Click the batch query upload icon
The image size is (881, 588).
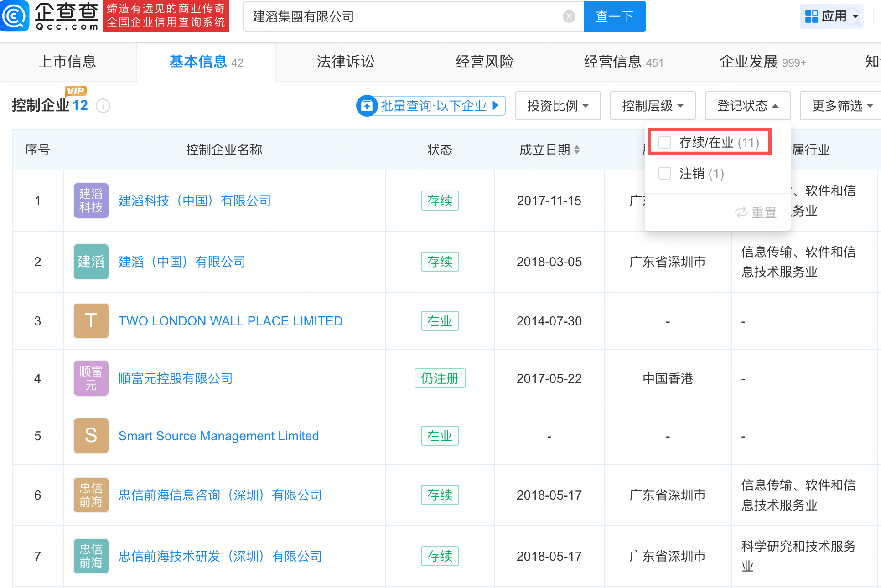pyautogui.click(x=367, y=106)
